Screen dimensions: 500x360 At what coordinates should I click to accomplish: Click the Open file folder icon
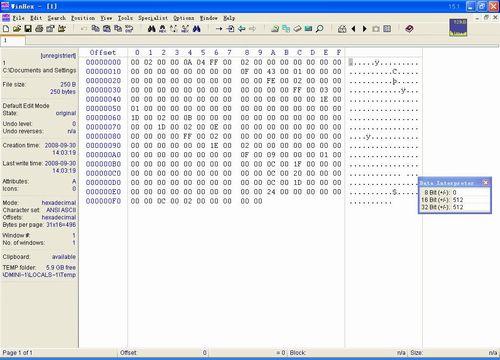point(17,29)
